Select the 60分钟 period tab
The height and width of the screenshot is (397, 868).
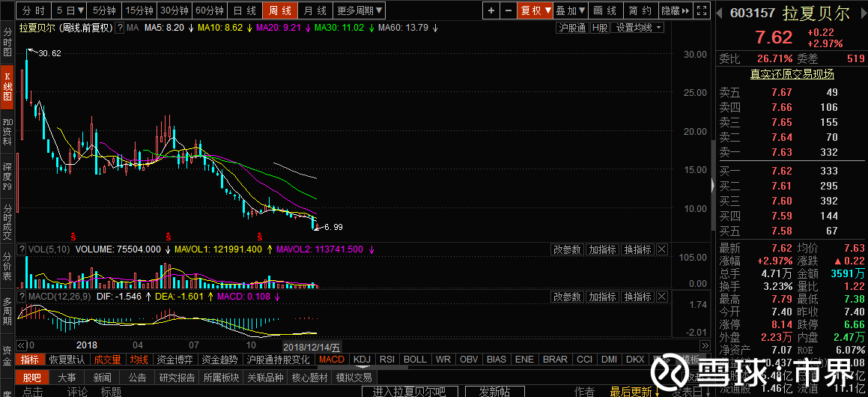pos(210,10)
